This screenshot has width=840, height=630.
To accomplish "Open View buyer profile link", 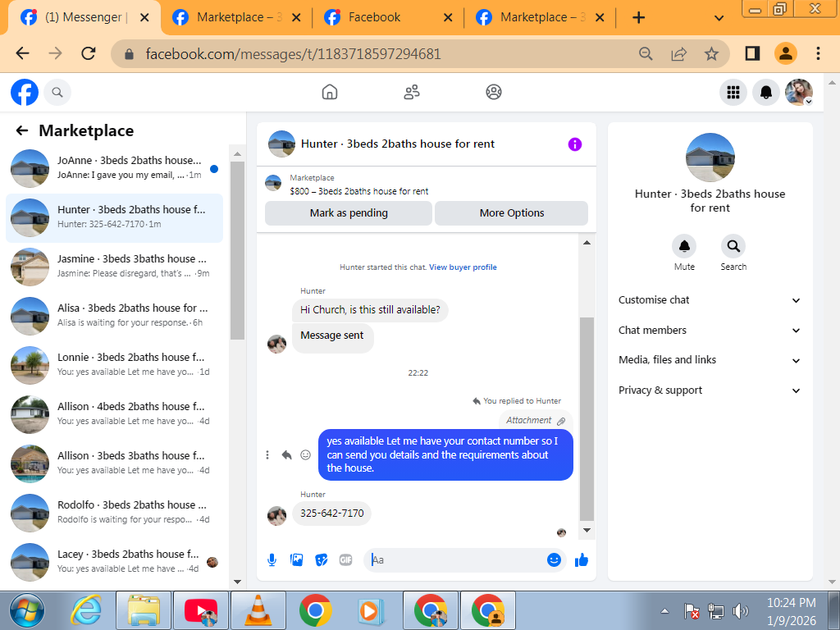I will click(x=463, y=267).
